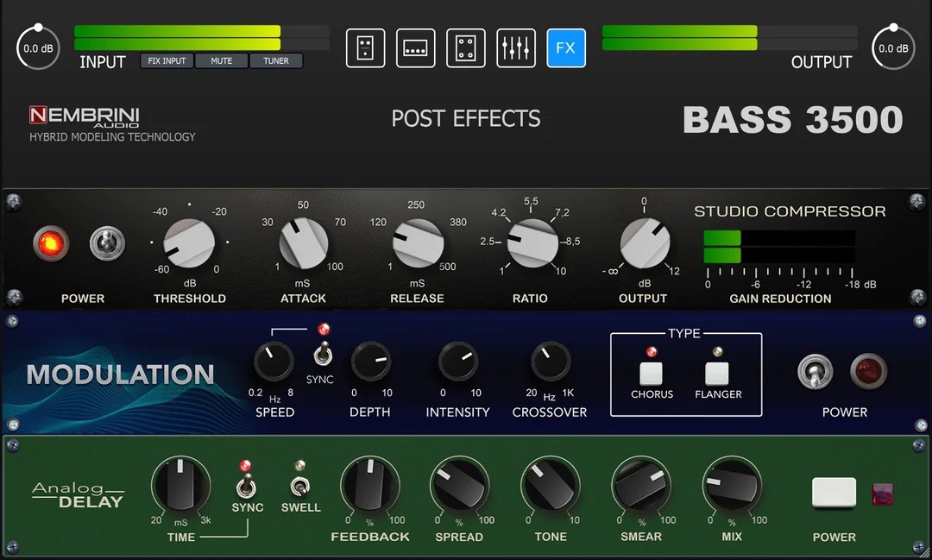
Task: Toggle the Analog Delay SWELL switch
Action: 300,487
